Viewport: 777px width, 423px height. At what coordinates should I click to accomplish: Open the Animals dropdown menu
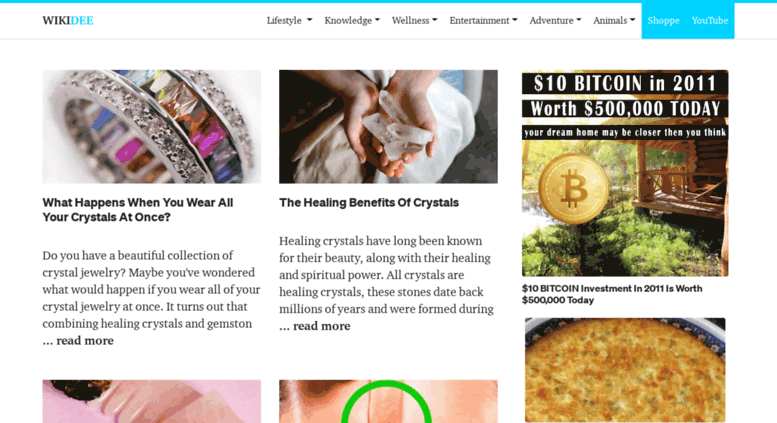614,20
